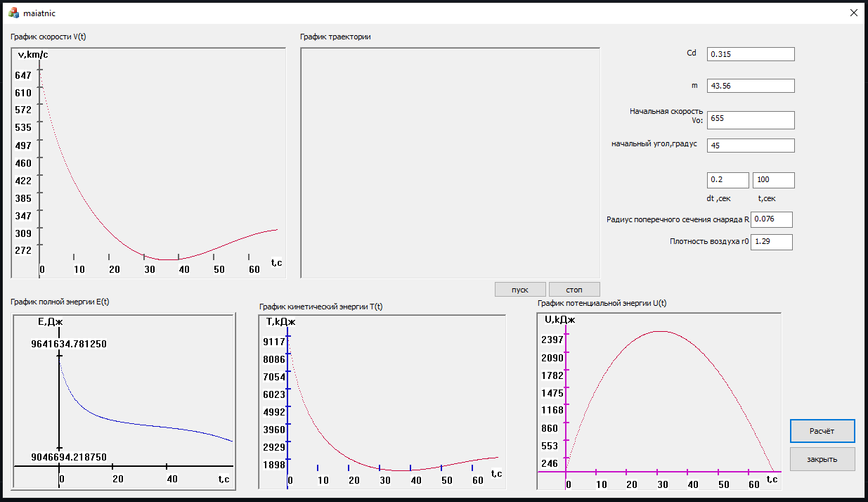This screenshot has height=502, width=868.
Task: Click the начальный угол field showing 45 degrees
Action: [x=750, y=145]
